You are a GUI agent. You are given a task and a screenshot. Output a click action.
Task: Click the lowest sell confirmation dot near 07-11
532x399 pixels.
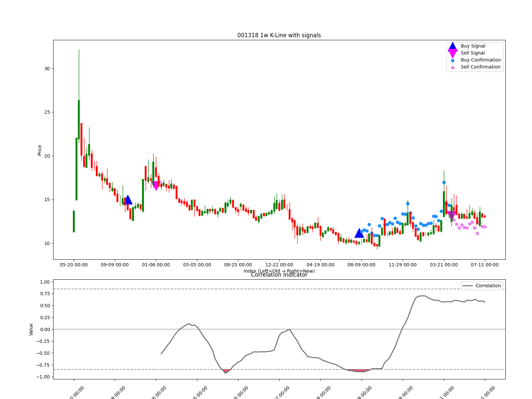click(477, 233)
